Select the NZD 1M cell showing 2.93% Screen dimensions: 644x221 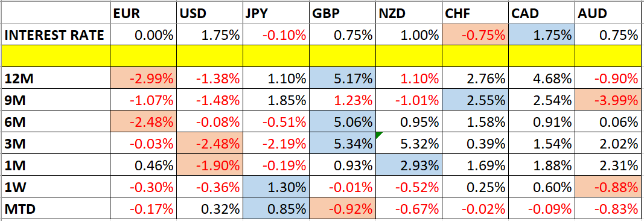409,164
